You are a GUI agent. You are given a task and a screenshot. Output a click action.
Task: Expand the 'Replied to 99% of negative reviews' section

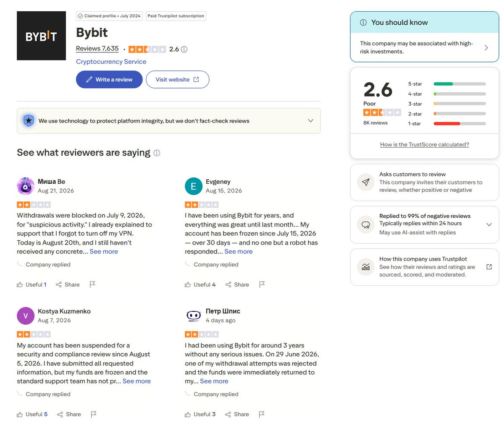coord(489,224)
